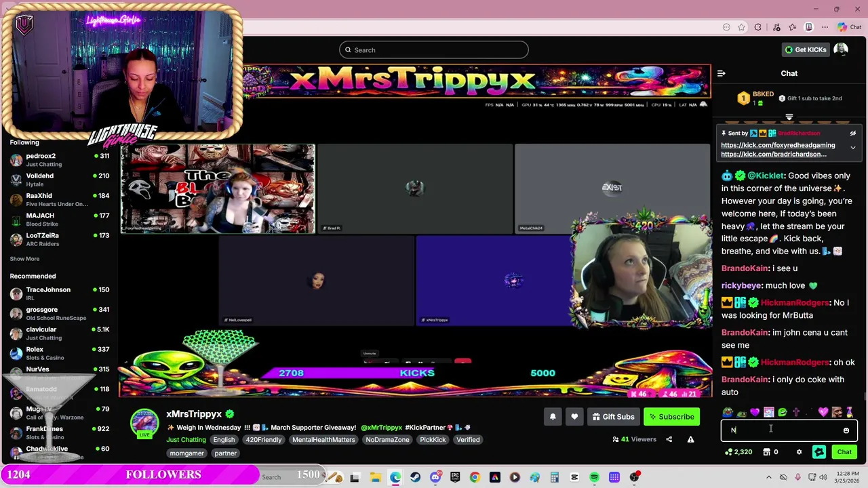This screenshot has width=868, height=488.
Task: Click the heart follow icon next to Gift Subs
Action: [x=574, y=417]
